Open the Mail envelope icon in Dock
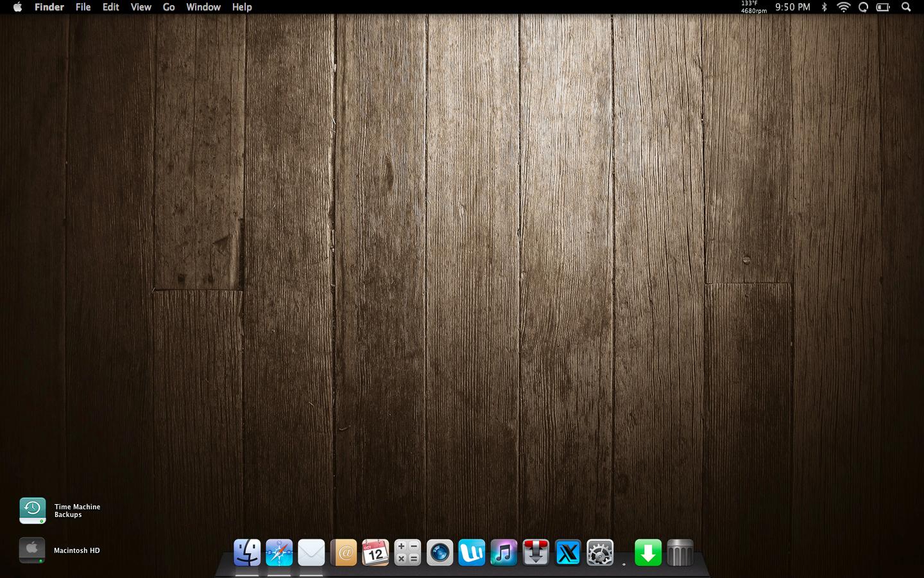The width and height of the screenshot is (924, 578). tap(311, 552)
